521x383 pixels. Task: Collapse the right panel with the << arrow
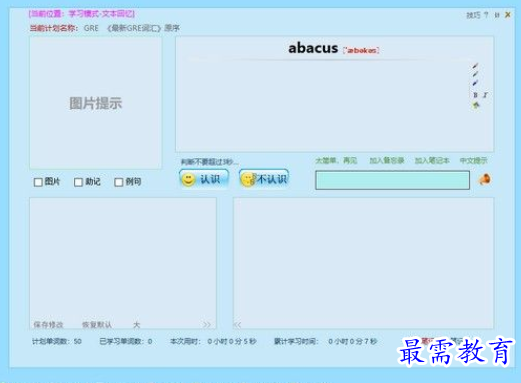click(x=237, y=324)
